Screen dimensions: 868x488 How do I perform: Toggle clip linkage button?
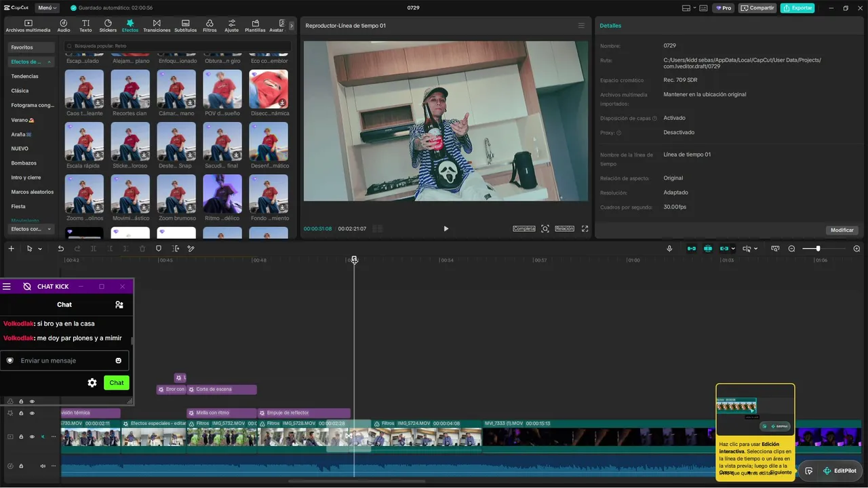(x=724, y=249)
